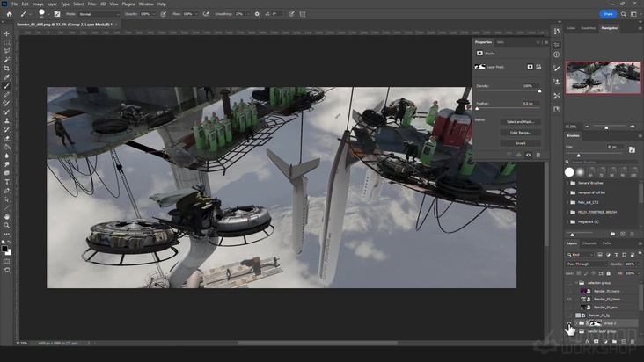Open the Image menu

pyautogui.click(x=38, y=4)
